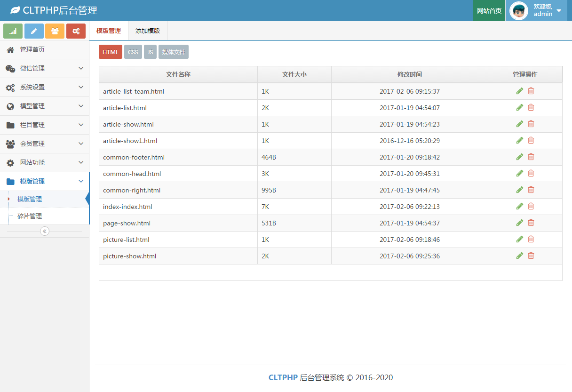Click the orange users shortcut icon
Image resolution: width=572 pixels, height=392 pixels.
pyautogui.click(x=55, y=31)
